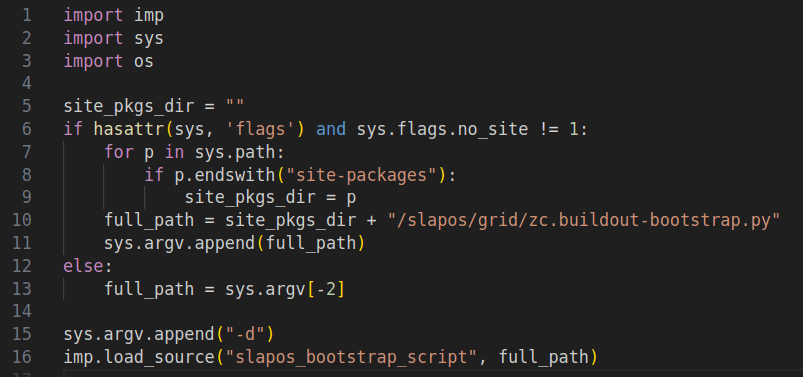Click the 'imp' module name on line 1

coord(149,15)
